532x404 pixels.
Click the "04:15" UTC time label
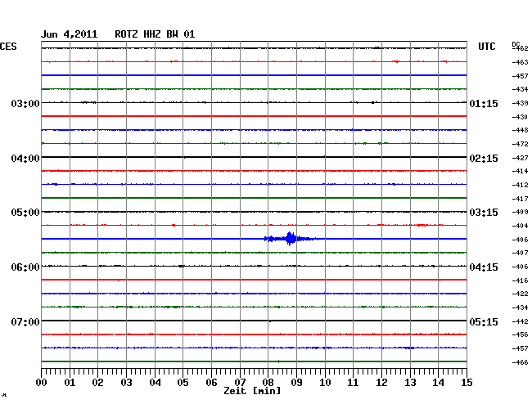click(x=484, y=267)
